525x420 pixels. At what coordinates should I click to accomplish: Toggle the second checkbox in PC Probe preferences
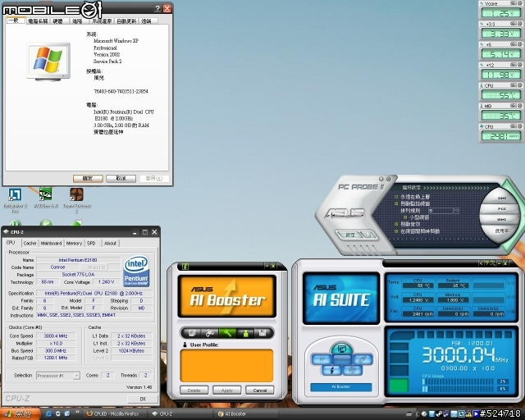(396, 203)
